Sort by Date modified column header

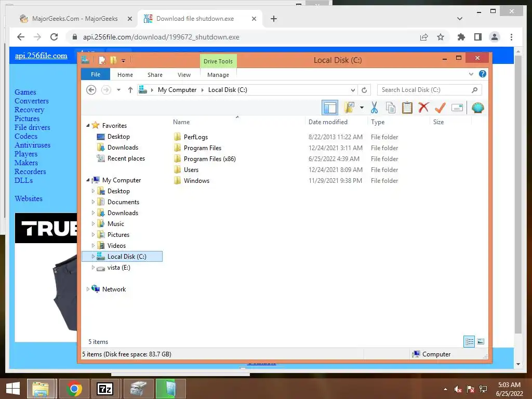tap(328, 122)
